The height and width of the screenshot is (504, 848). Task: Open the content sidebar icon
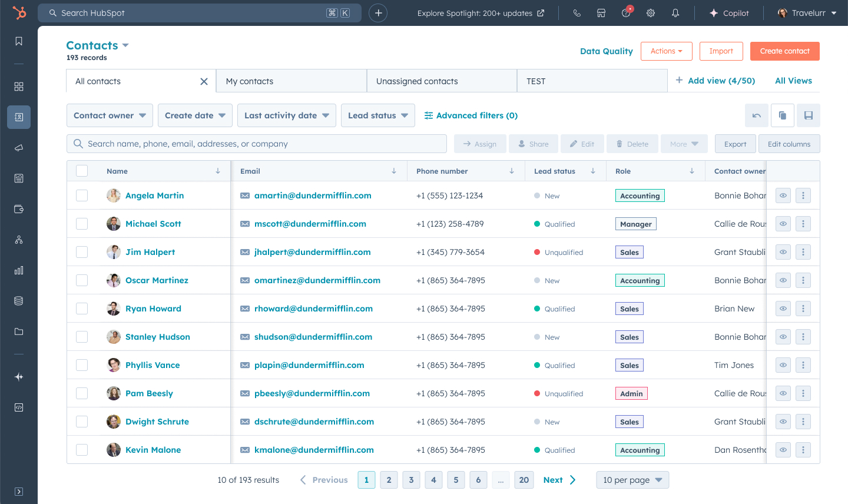(19, 178)
